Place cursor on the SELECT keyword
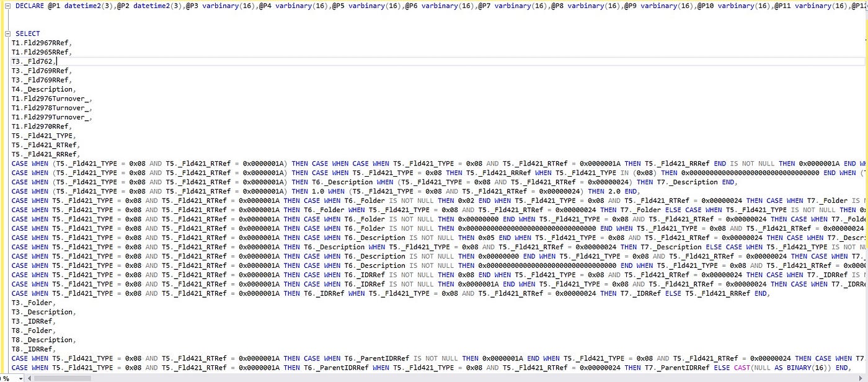 point(27,33)
